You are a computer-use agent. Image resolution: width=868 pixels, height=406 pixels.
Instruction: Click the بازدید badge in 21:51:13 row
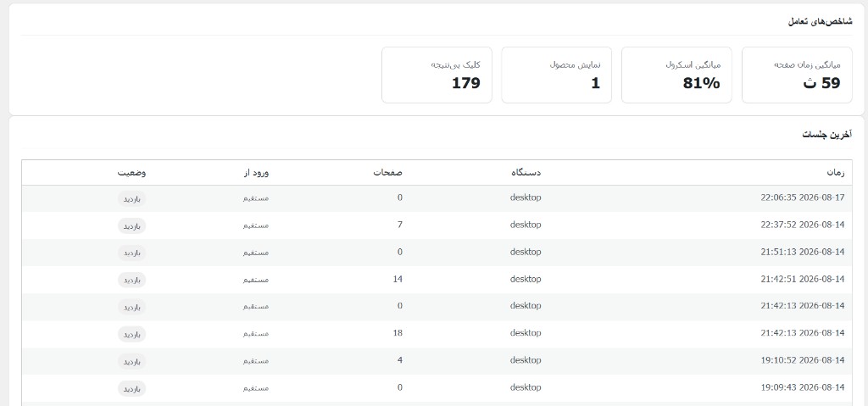pos(131,253)
